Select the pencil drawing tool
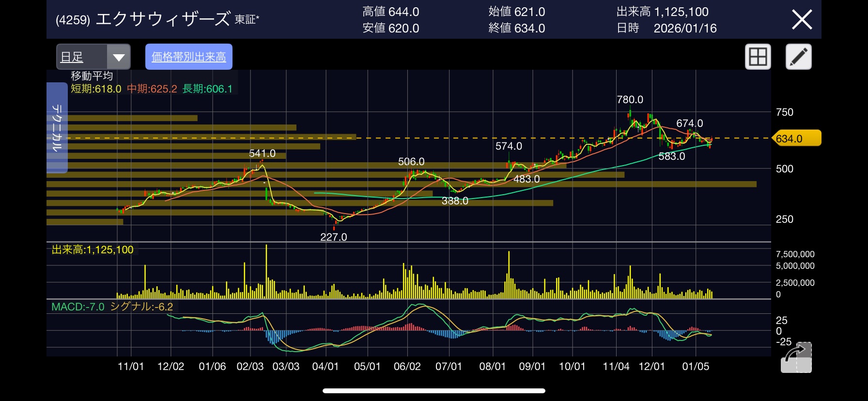This screenshot has height=401, width=868. (798, 57)
